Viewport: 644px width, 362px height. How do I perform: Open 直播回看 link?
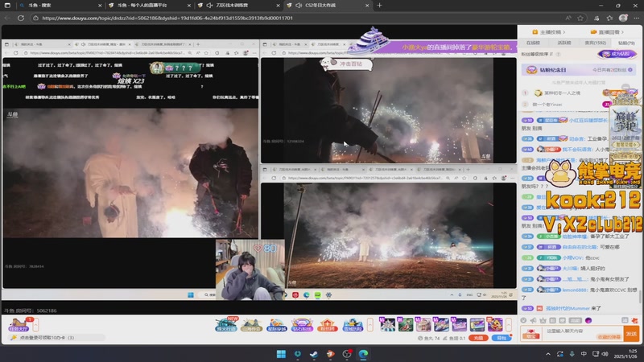coord(607,32)
